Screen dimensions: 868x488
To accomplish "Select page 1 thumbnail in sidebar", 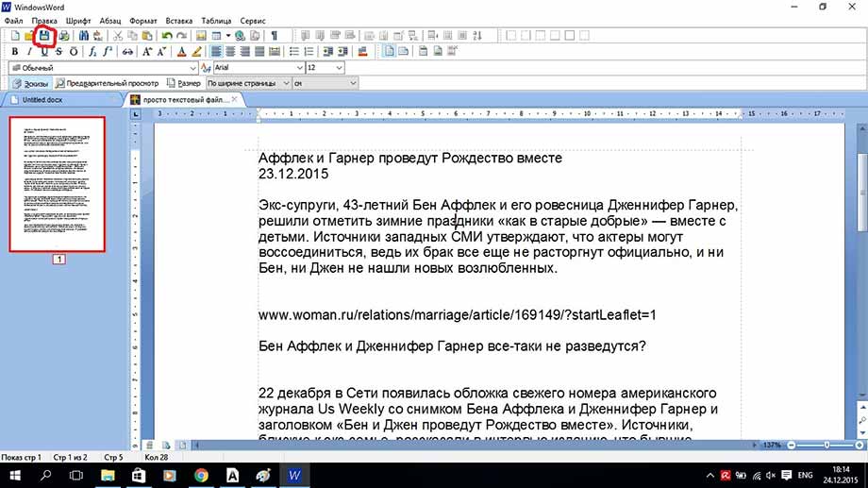I will click(57, 184).
